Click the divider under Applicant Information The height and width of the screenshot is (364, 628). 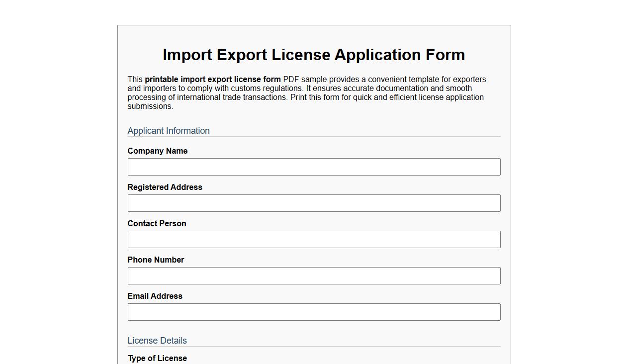[314, 138]
